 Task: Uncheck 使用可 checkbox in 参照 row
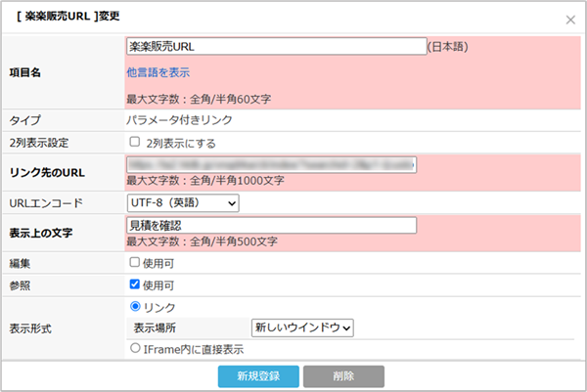(135, 285)
